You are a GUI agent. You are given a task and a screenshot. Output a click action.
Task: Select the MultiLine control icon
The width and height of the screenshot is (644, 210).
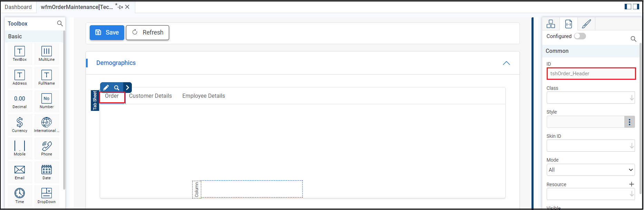pyautogui.click(x=47, y=54)
